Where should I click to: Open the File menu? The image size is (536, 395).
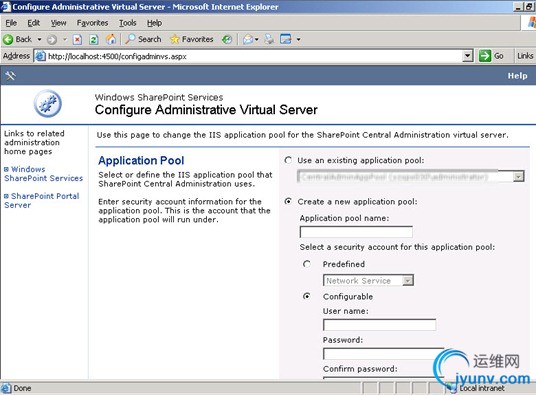pos(11,23)
